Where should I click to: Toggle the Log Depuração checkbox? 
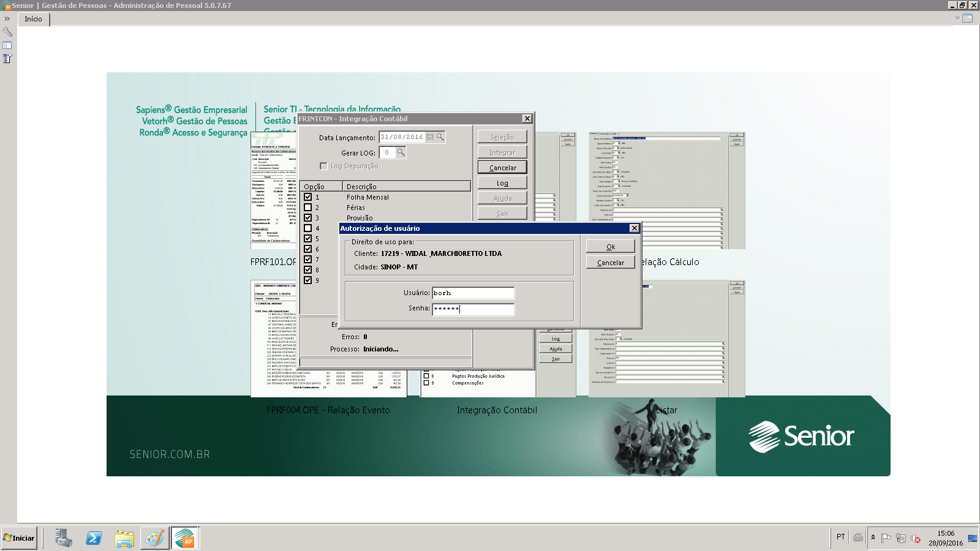pos(323,166)
